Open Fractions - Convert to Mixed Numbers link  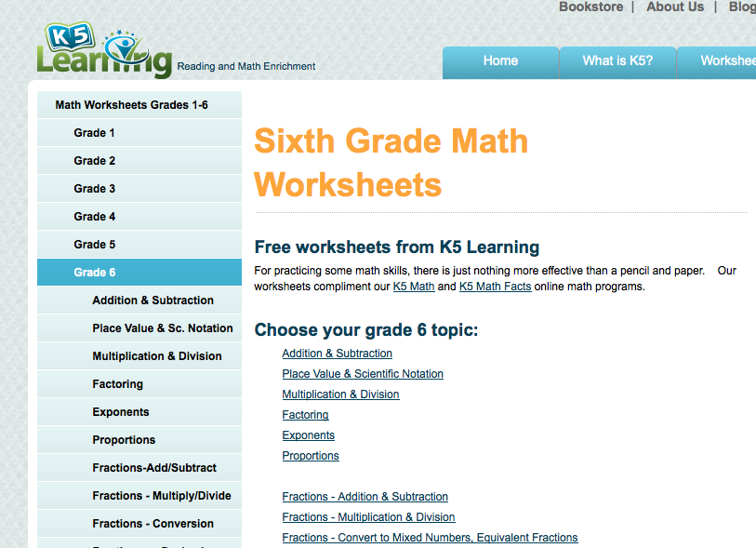430,538
